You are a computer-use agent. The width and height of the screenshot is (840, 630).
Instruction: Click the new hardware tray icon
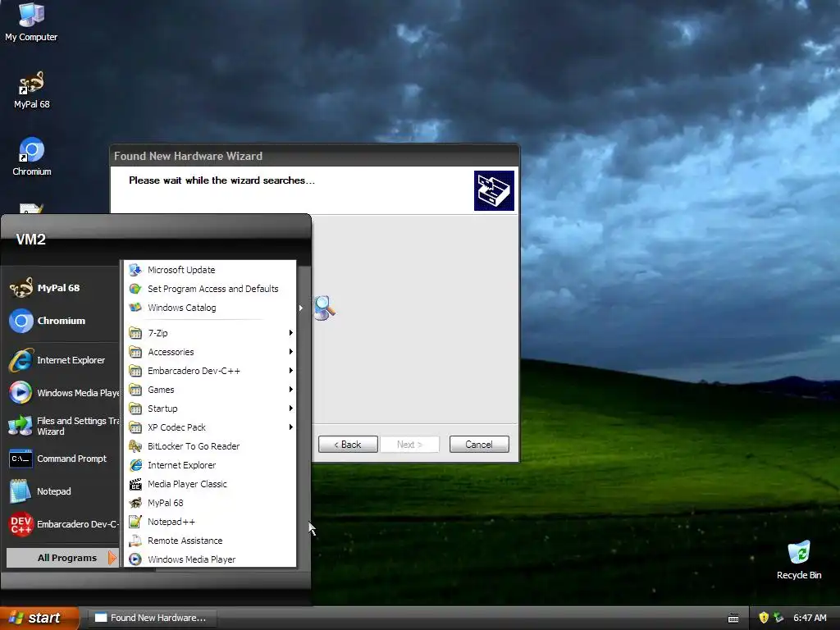[778, 618]
